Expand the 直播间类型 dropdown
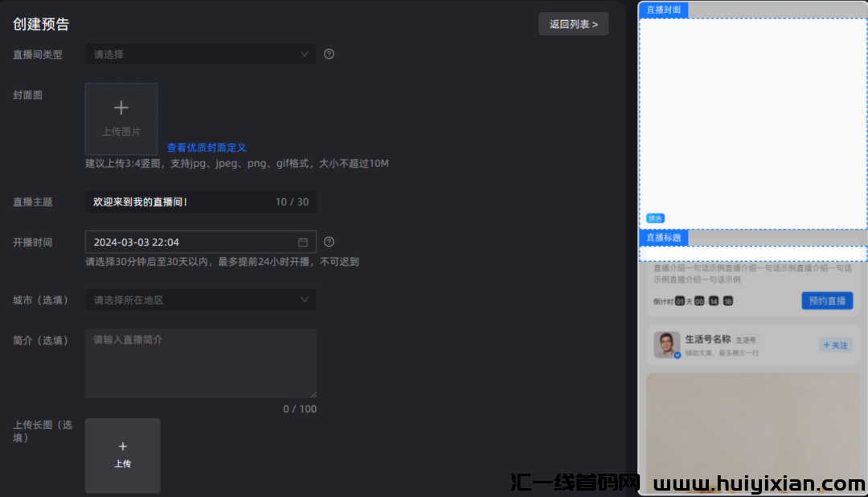This screenshot has width=868, height=497. pyautogui.click(x=200, y=54)
